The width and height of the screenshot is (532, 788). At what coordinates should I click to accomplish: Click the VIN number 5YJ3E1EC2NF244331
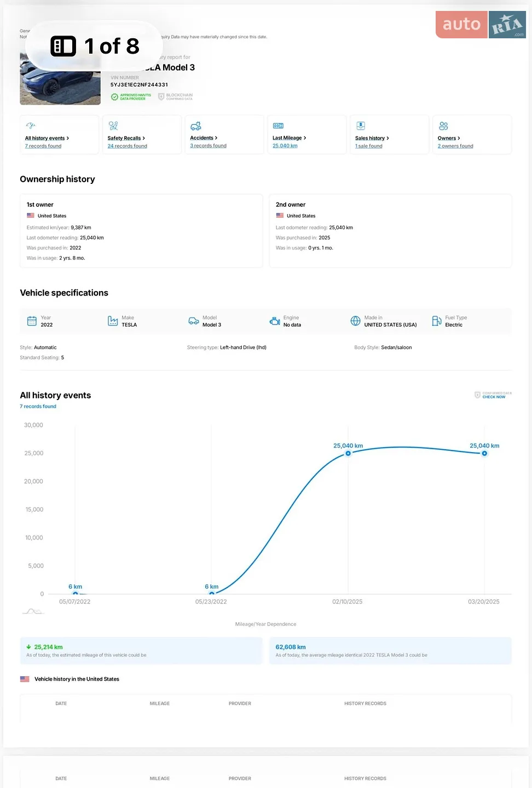[x=139, y=85]
